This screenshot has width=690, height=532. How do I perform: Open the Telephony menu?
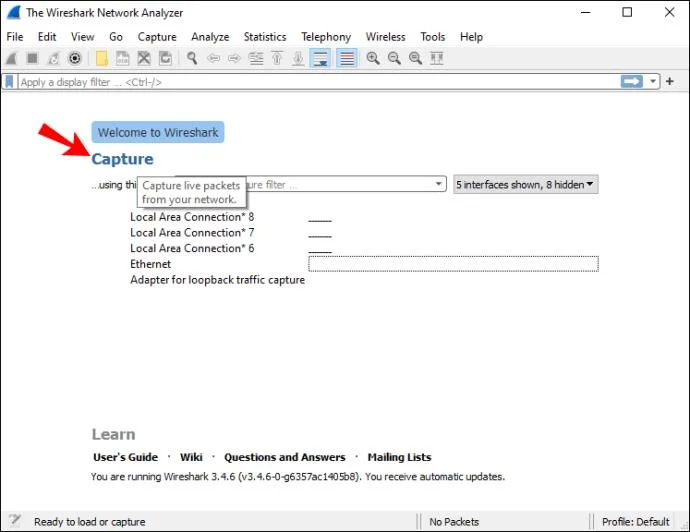(x=326, y=37)
